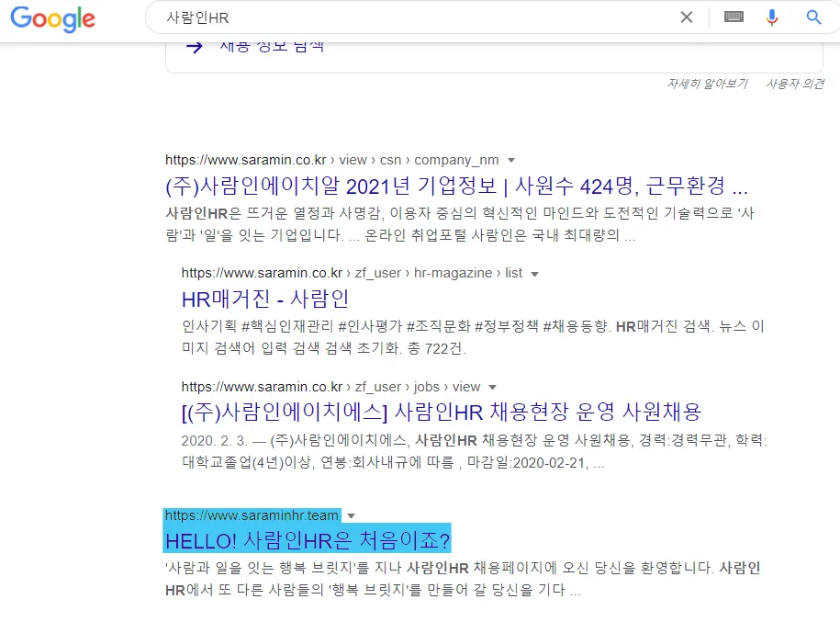Click URL breadcrumb zf_user › hr-magazine › list

coord(352,273)
